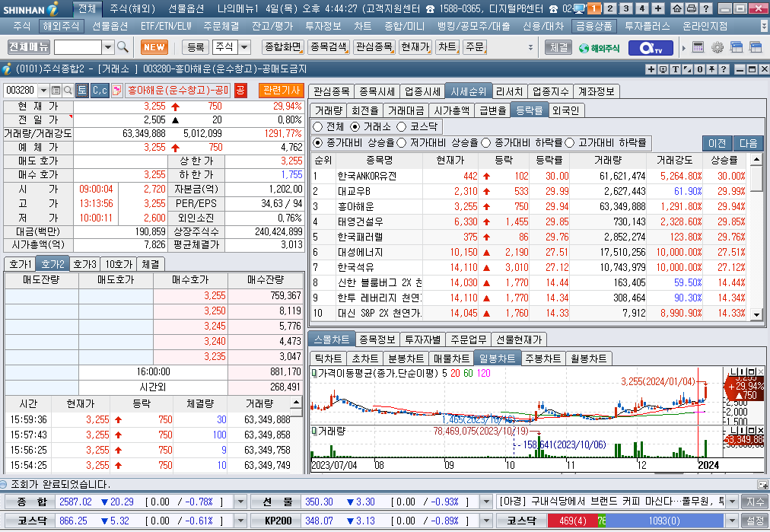Open the settings gear in the top toolbar
The image size is (770, 532).
(717, 47)
